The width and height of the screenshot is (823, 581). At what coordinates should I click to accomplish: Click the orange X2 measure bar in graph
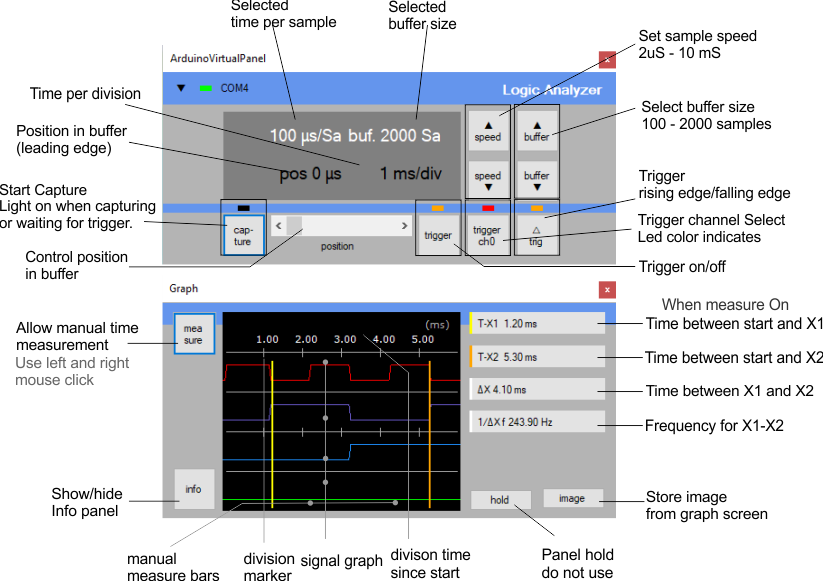430,434
